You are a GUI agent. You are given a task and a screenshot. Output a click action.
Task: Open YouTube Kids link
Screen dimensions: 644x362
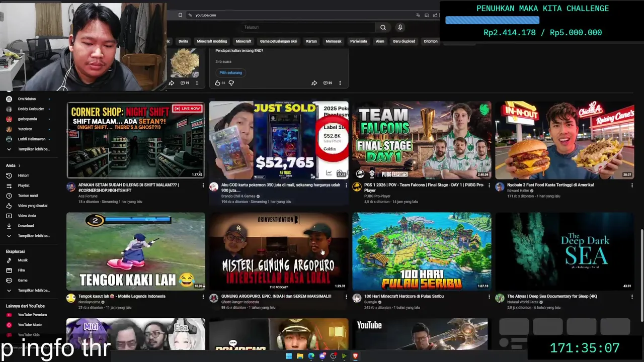(28, 335)
